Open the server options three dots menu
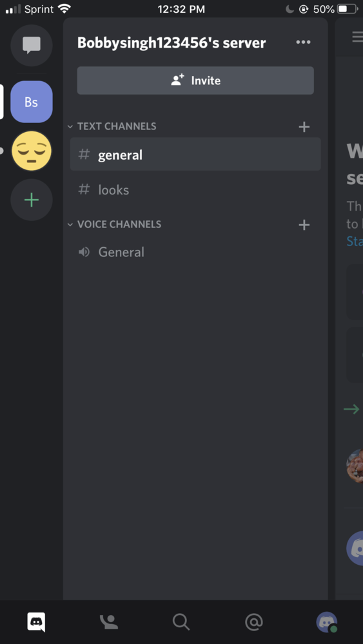Screen dimensions: 363x644 tap(304, 43)
